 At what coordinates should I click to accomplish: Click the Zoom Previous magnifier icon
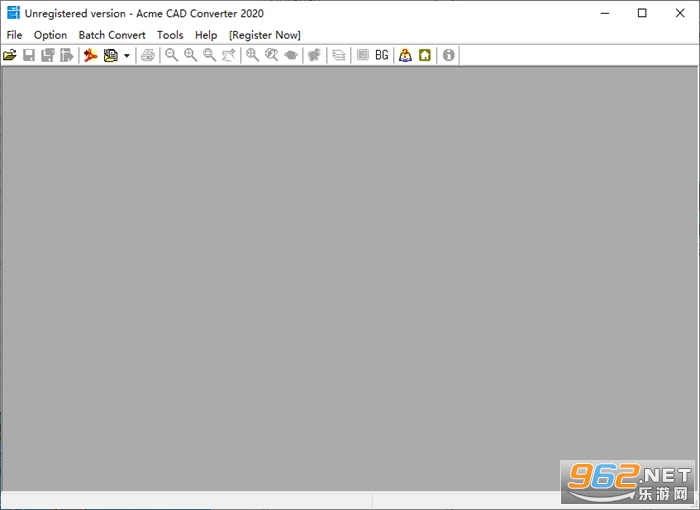[x=271, y=55]
